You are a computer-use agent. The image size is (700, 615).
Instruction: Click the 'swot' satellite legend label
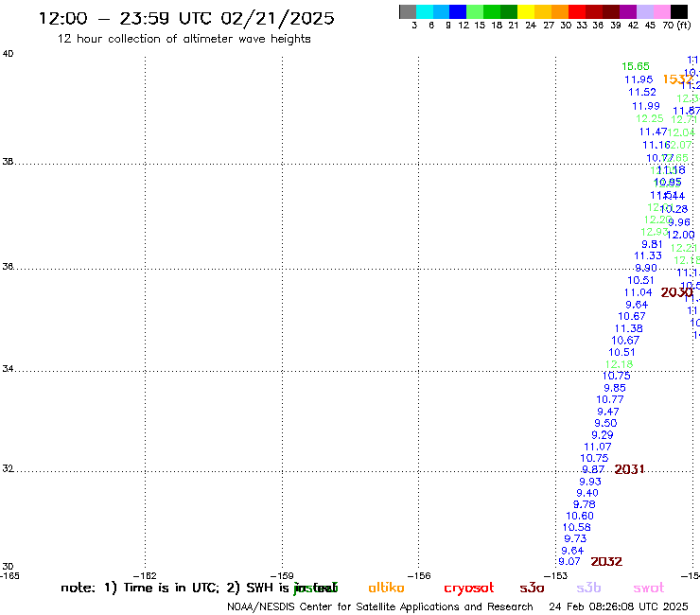(649, 588)
